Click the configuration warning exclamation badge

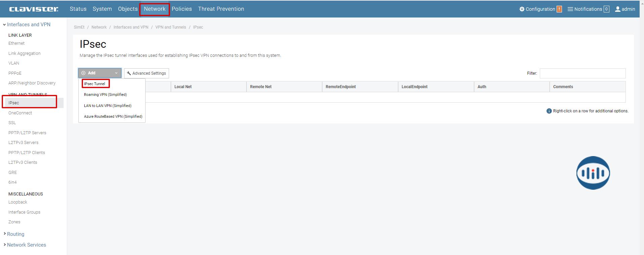pyautogui.click(x=559, y=9)
